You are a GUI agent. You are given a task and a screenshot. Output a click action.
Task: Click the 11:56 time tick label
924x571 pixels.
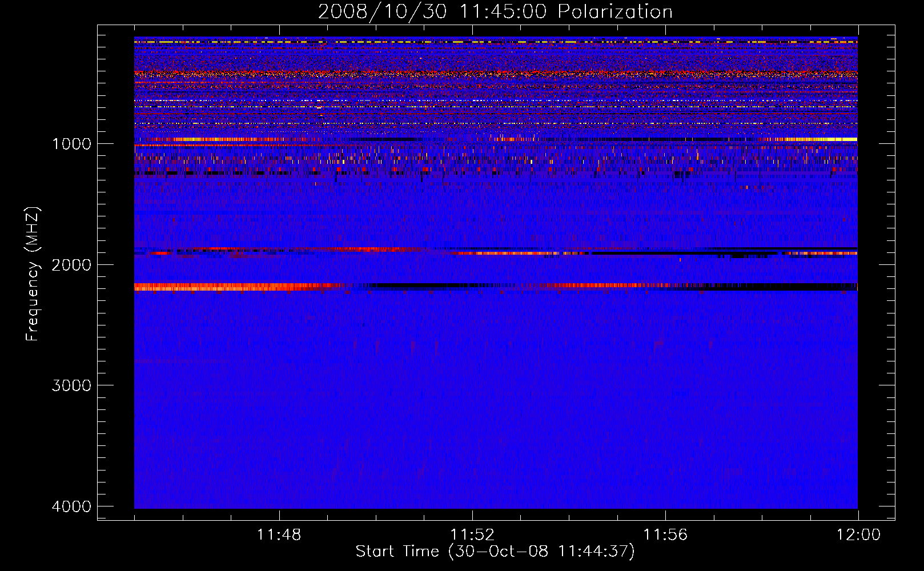[665, 534]
